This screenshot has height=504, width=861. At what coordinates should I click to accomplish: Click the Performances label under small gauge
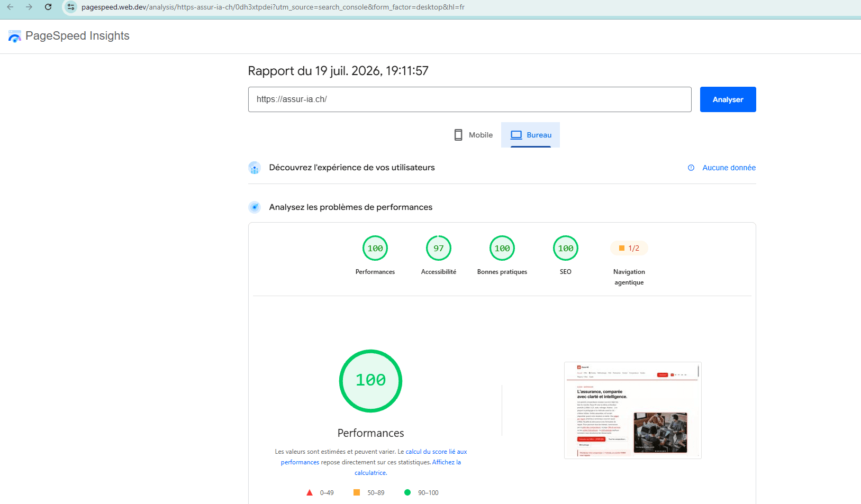click(x=375, y=272)
